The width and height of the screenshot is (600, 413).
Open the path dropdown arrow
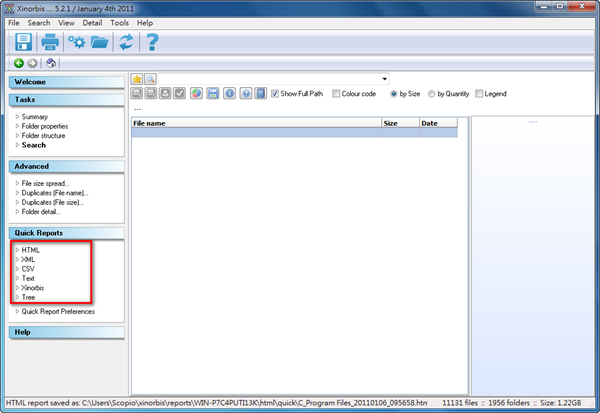coord(384,79)
